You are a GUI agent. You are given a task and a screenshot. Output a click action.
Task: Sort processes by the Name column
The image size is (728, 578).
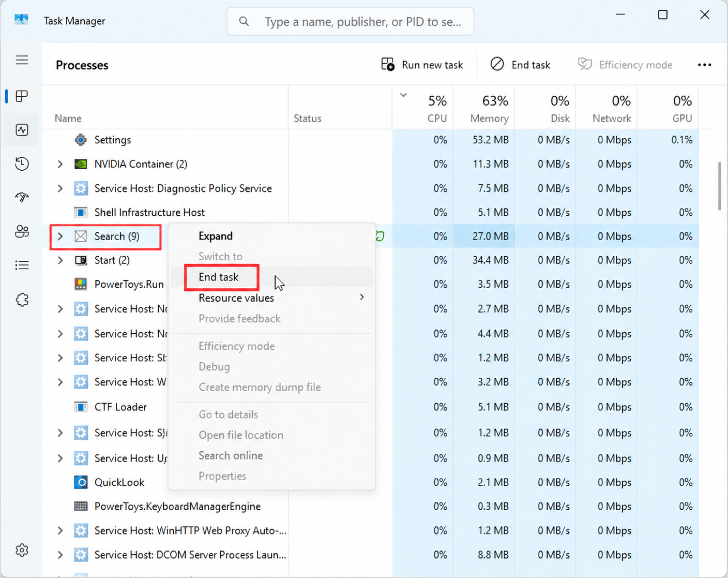tap(165, 108)
